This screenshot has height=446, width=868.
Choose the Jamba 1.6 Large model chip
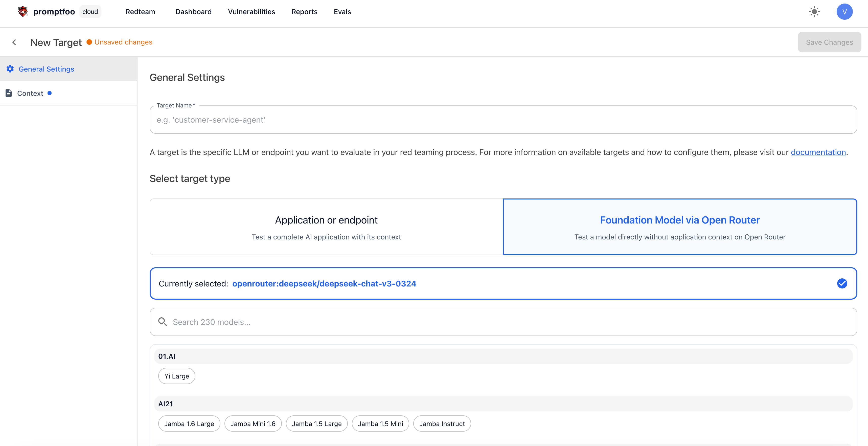tap(189, 423)
